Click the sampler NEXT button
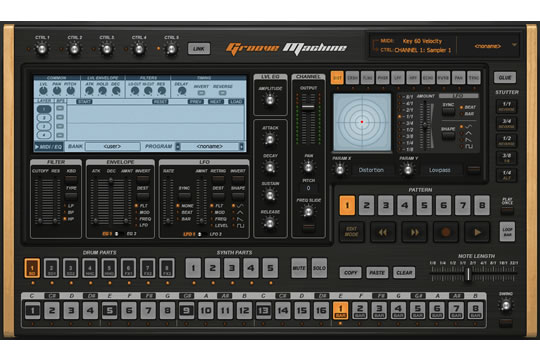Screen dimensions: 540x360 [x=216, y=102]
